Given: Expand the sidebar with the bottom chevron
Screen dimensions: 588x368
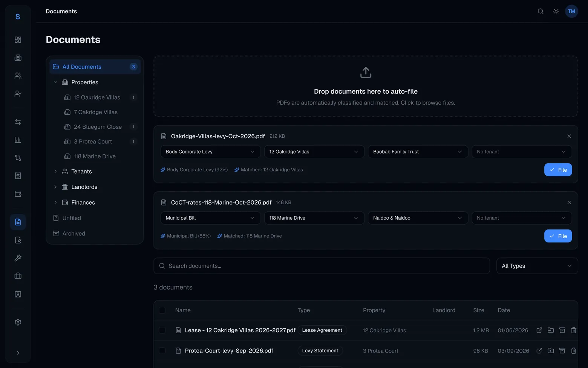Looking at the screenshot, I should [18, 353].
